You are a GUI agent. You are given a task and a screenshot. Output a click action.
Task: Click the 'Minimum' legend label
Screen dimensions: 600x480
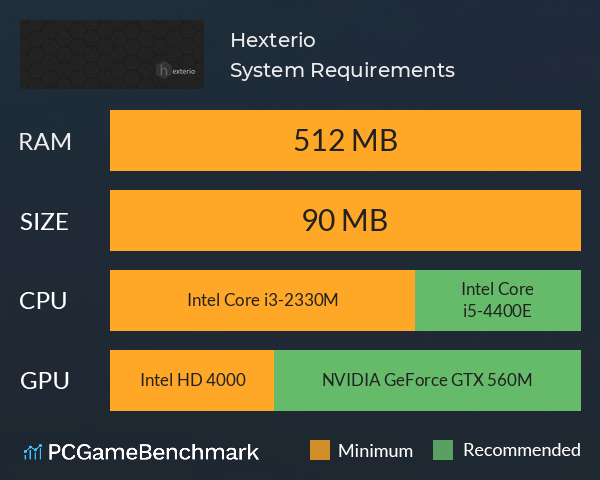coord(376,451)
